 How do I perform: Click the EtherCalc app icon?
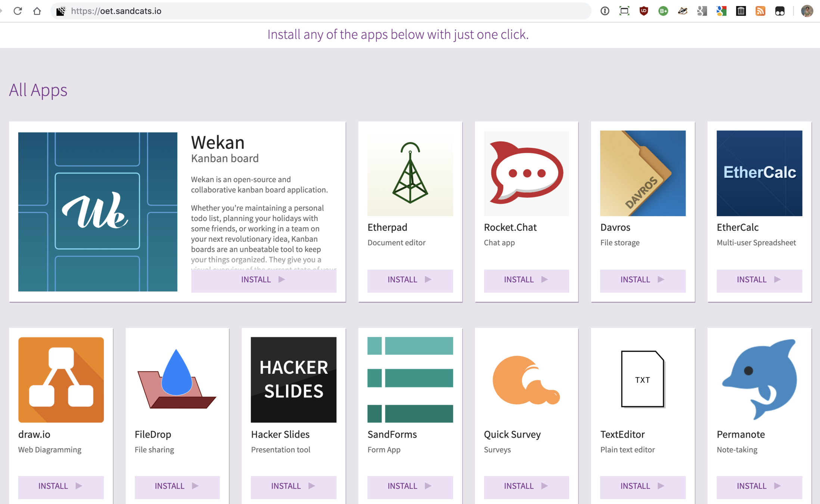(759, 173)
